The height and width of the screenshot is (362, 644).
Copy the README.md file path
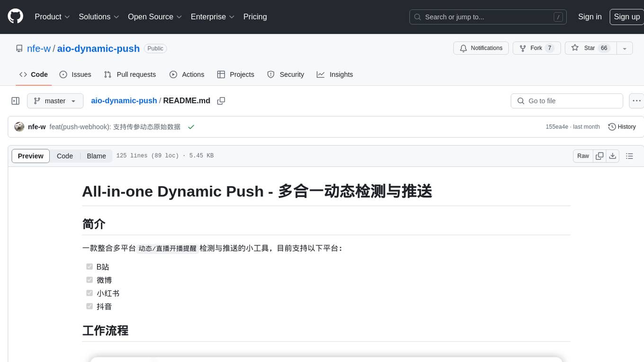click(x=221, y=101)
